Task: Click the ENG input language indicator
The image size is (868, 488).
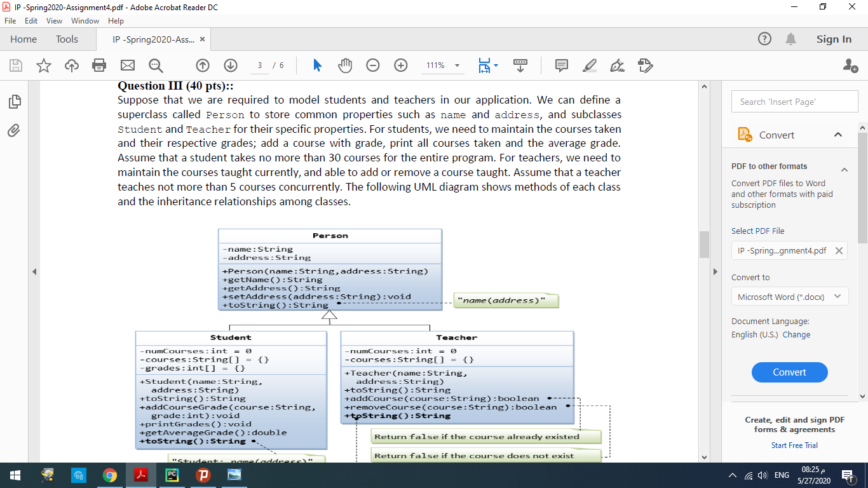Action: tap(782, 475)
